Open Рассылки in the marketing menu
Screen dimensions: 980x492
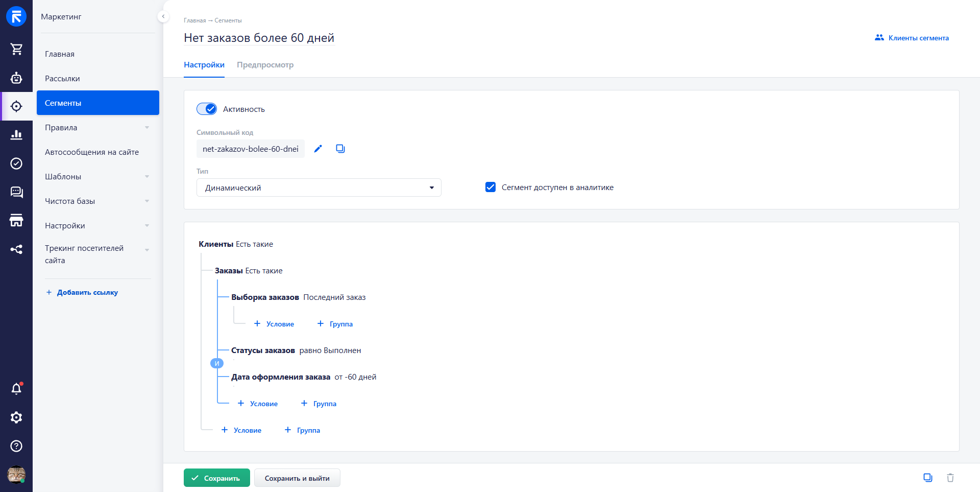(x=62, y=79)
